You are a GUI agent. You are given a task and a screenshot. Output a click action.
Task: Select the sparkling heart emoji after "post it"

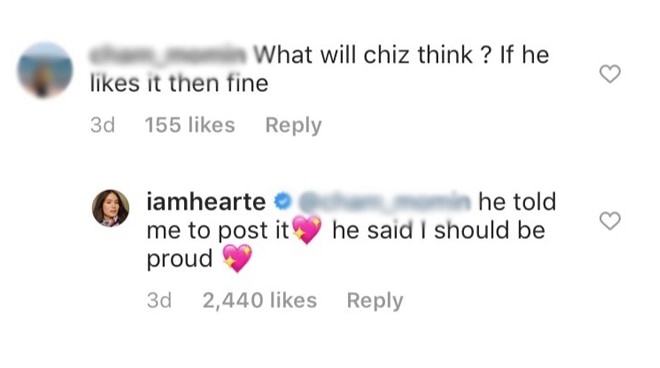tap(307, 229)
